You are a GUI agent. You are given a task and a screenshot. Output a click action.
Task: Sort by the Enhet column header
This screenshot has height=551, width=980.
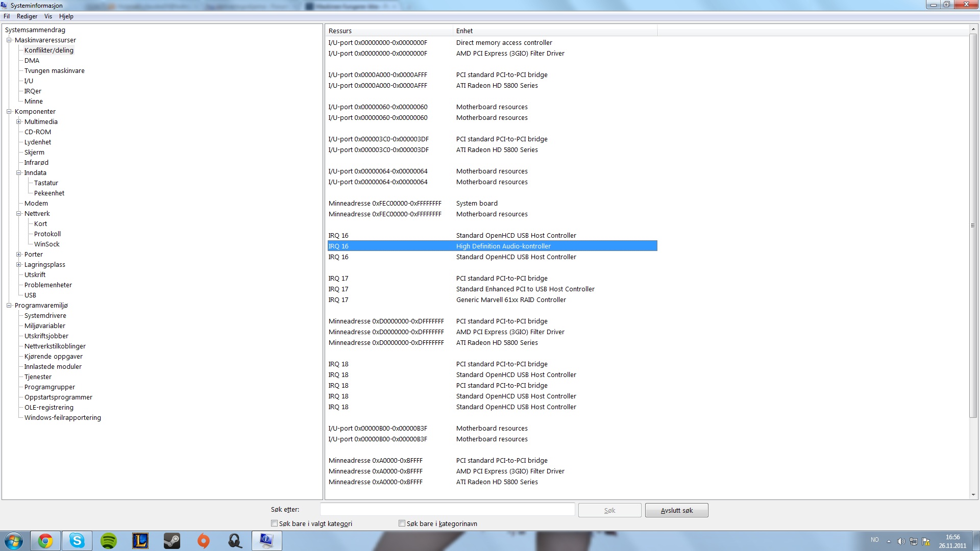click(x=555, y=31)
